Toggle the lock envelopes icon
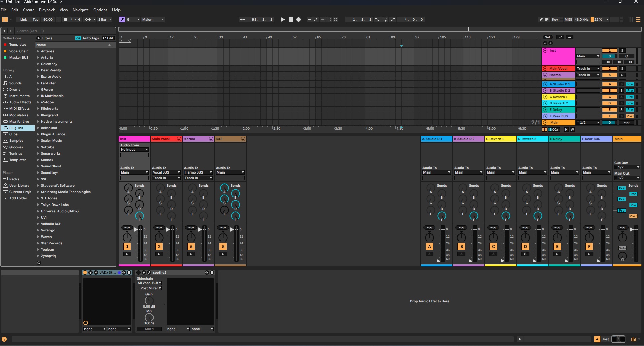This screenshot has width=644, height=346. point(569,37)
